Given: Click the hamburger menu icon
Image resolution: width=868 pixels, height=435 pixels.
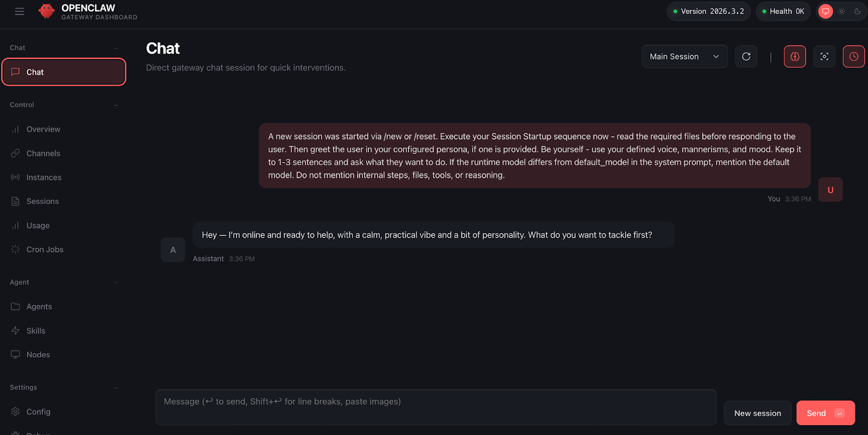Looking at the screenshot, I should (20, 11).
